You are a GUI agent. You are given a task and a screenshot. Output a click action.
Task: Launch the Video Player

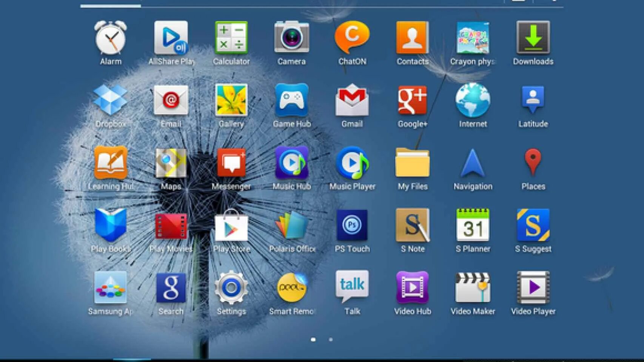[x=533, y=287]
